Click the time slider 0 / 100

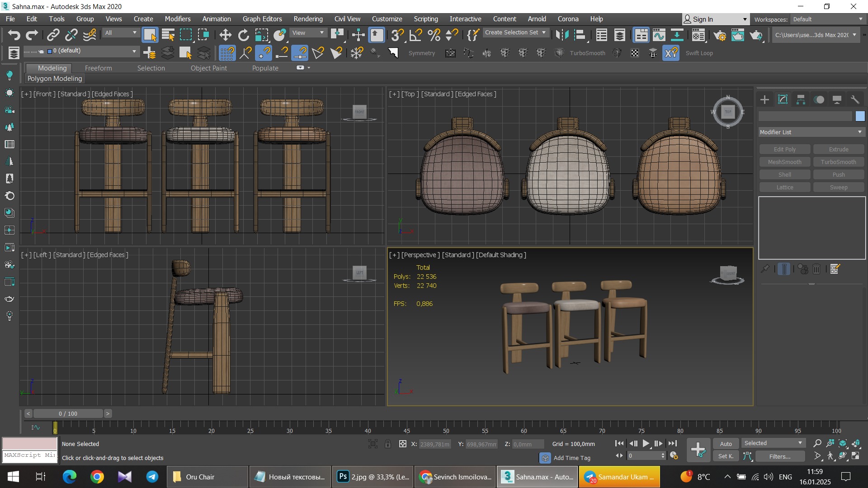[68, 413]
